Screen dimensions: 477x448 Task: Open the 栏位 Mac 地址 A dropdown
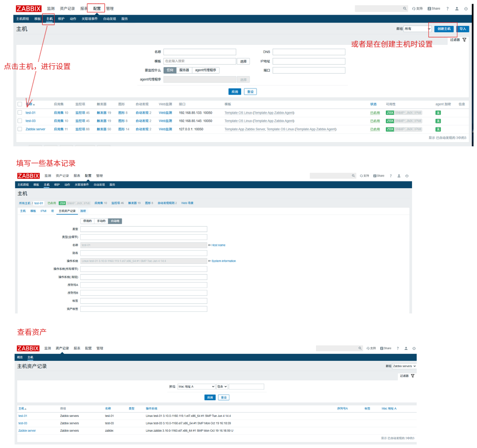coord(196,386)
